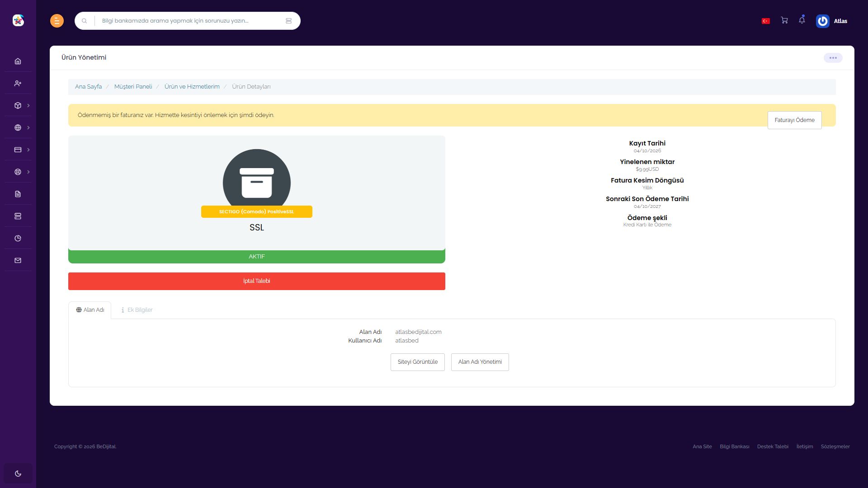This screenshot has width=868, height=488.
Task: Open the envelope mail icon in sidebar
Action: 18,260
